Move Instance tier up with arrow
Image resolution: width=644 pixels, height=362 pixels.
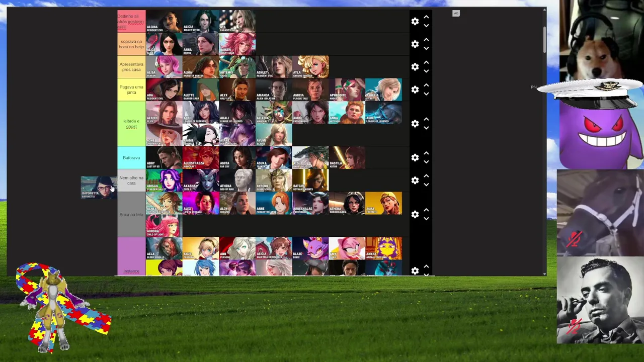pos(426,266)
